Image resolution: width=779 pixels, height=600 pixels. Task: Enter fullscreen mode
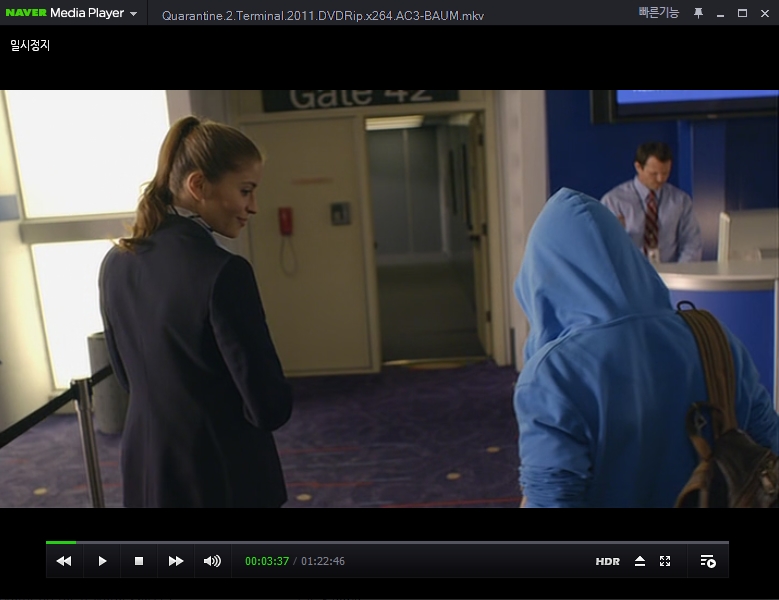(665, 561)
